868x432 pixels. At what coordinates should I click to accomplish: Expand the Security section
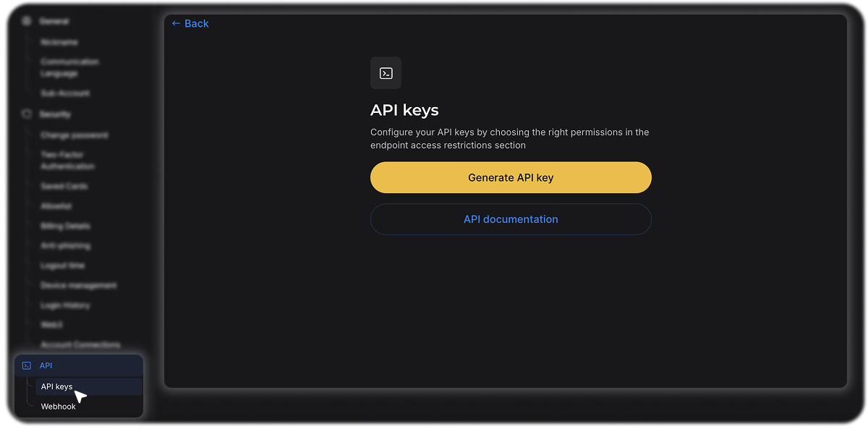56,114
